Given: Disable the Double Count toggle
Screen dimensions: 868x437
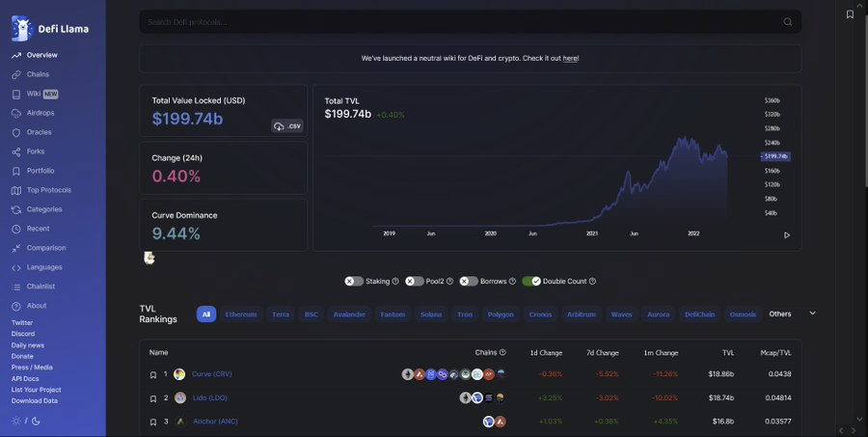Looking at the screenshot, I should click(x=531, y=282).
